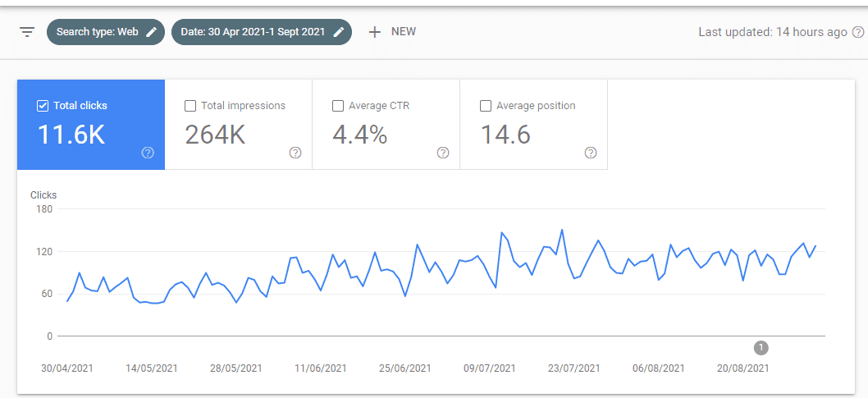Click the annotation marker labeled 1

point(761,348)
